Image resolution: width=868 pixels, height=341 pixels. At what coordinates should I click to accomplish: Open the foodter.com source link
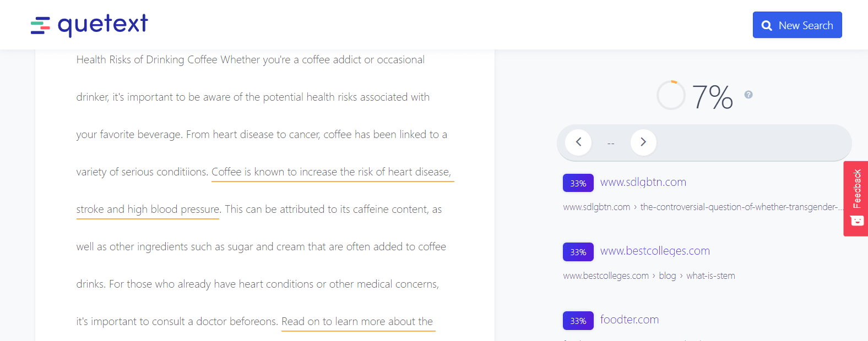tap(629, 320)
